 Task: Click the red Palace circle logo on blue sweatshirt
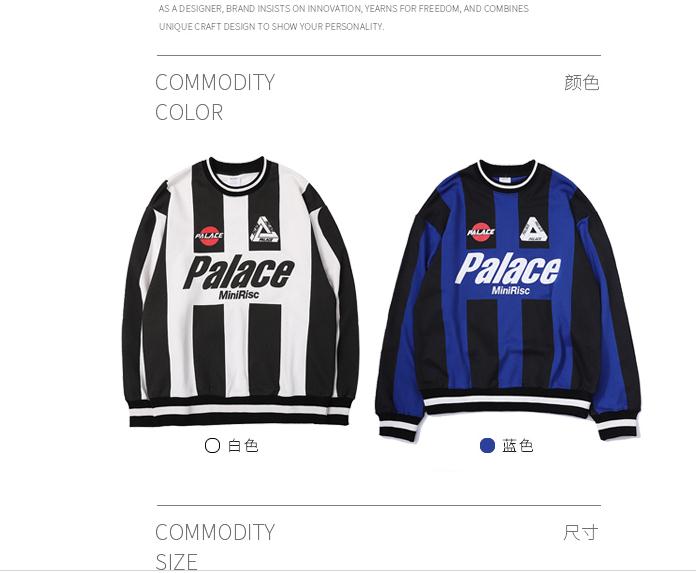point(481,232)
